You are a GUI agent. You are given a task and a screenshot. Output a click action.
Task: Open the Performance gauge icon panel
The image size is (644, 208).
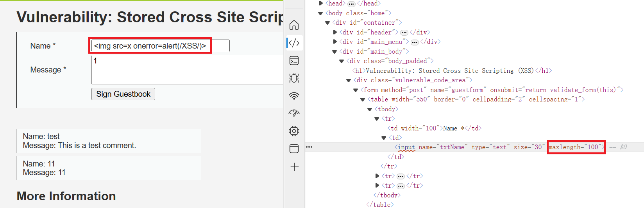click(294, 113)
